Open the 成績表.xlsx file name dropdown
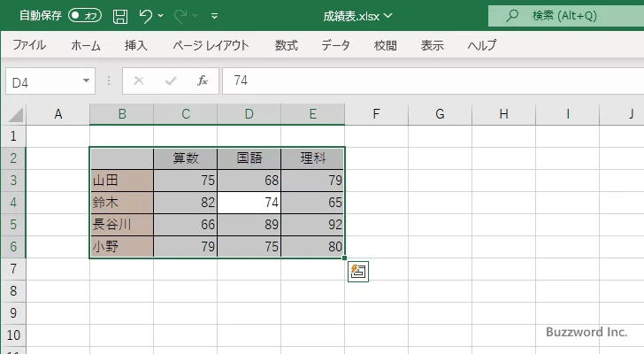 (x=388, y=16)
